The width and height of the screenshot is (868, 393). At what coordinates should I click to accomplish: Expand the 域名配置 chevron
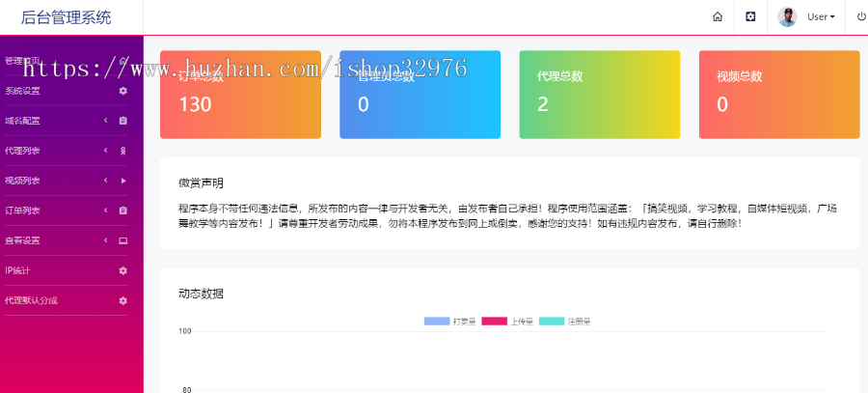(106, 121)
